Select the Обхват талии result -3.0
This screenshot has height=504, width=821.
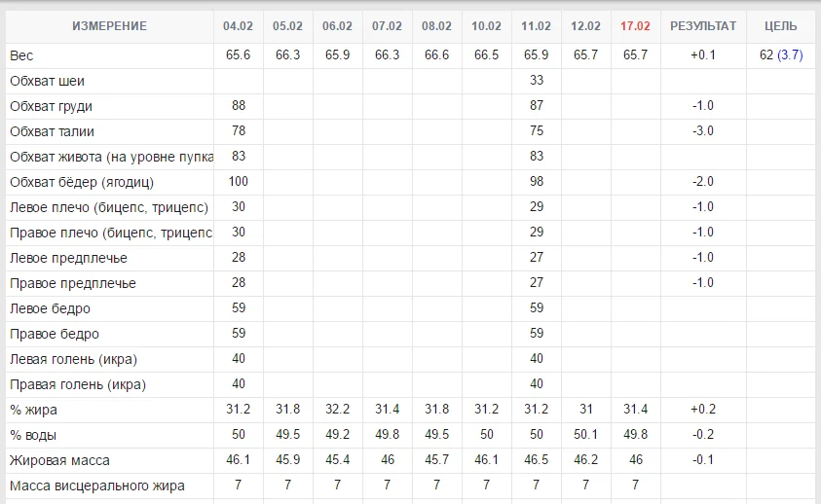pos(703,131)
